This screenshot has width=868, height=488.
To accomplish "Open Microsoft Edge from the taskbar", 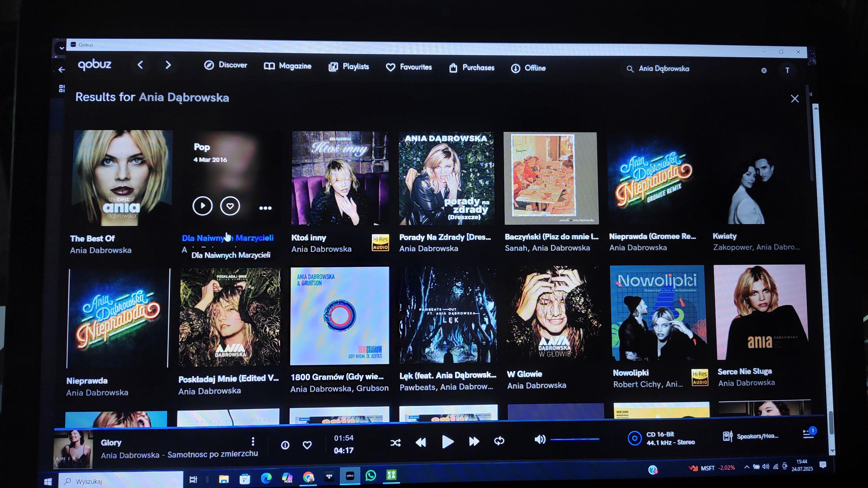I will coord(266,478).
